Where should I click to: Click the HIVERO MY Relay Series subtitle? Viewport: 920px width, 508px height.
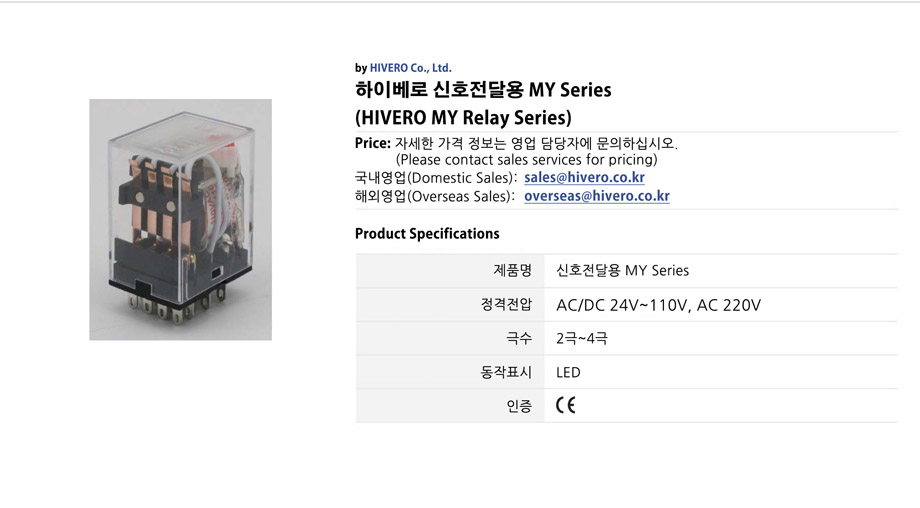coord(463,118)
